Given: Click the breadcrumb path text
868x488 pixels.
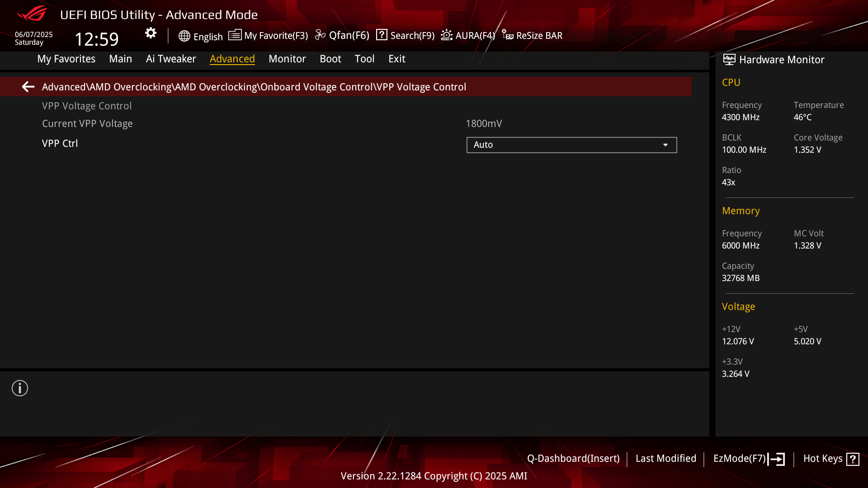Looking at the screenshot, I should point(254,87).
